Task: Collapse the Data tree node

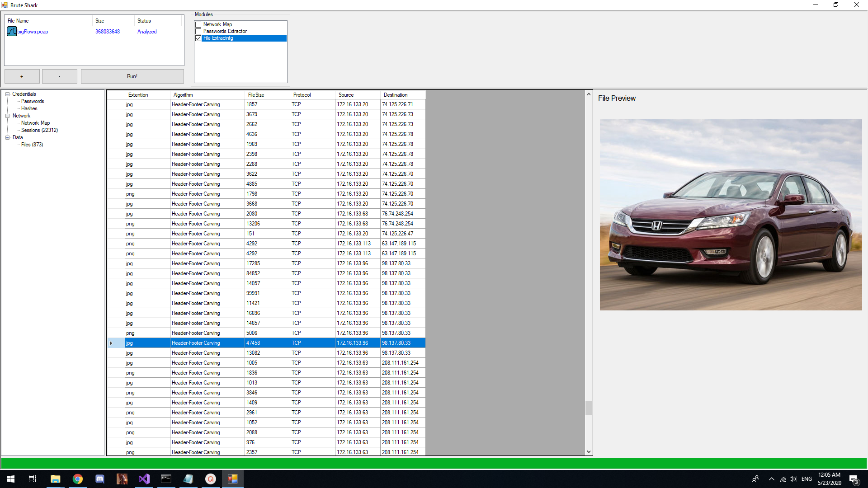Action: pos(7,137)
